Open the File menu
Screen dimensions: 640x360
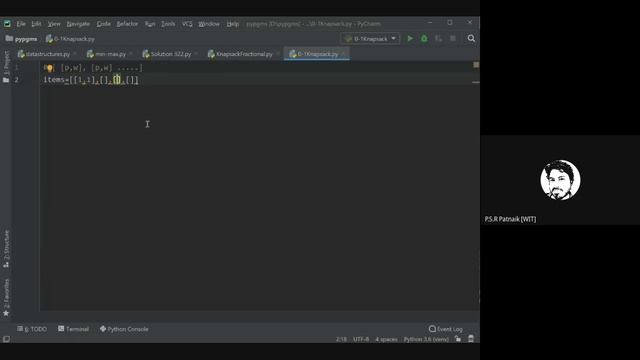click(x=21, y=24)
